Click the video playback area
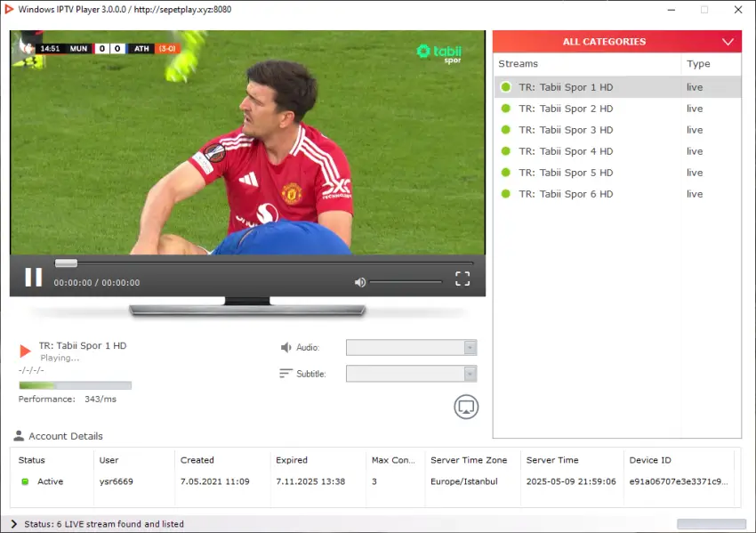756x533 pixels. point(247,142)
